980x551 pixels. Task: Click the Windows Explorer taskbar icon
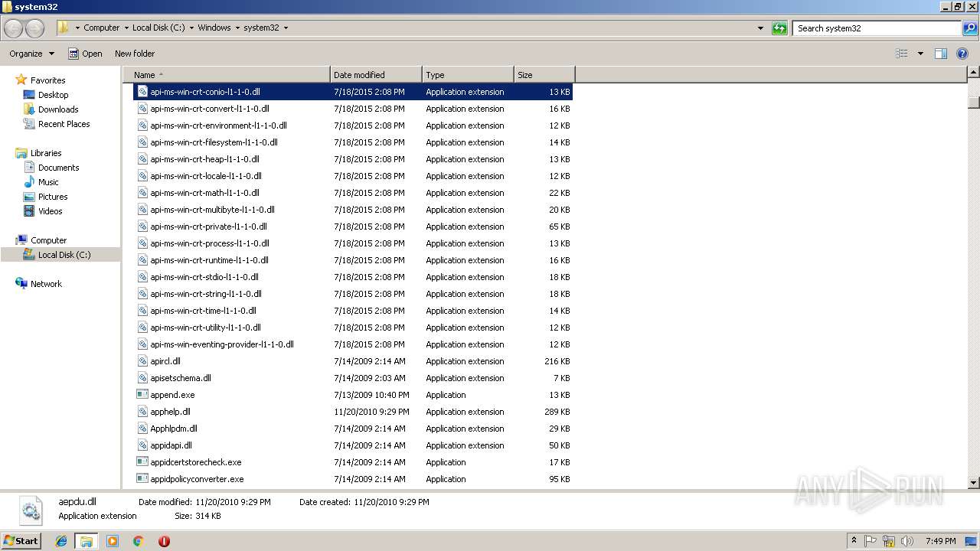pyautogui.click(x=87, y=541)
